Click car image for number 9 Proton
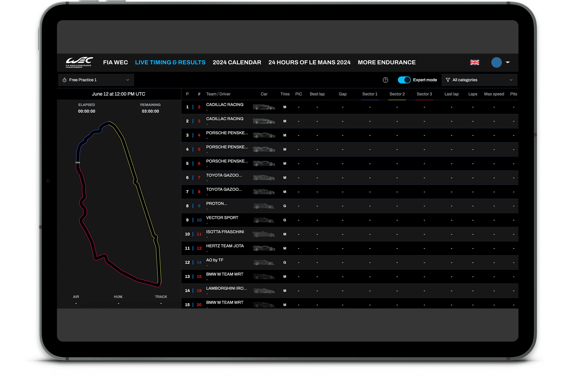 (264, 206)
